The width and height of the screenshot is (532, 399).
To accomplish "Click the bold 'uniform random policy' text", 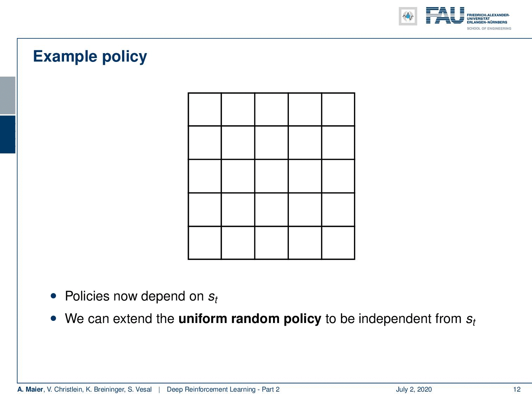I will tap(250, 318).
